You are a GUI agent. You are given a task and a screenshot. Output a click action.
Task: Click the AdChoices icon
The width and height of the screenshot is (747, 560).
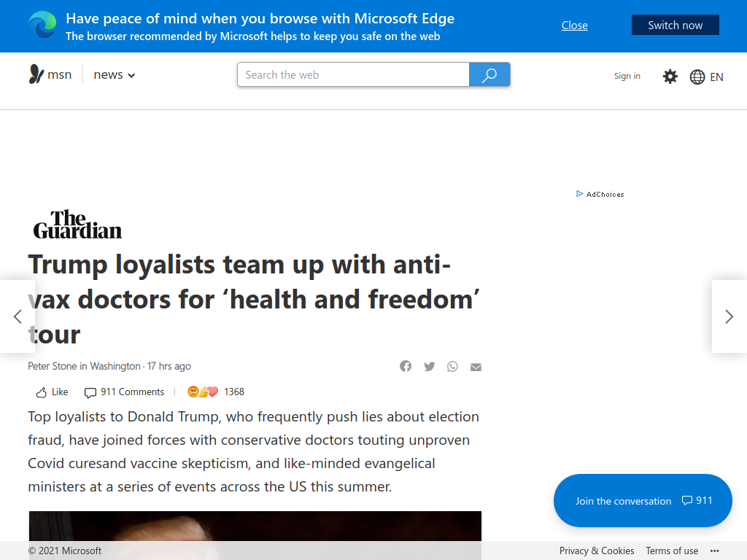pyautogui.click(x=579, y=194)
